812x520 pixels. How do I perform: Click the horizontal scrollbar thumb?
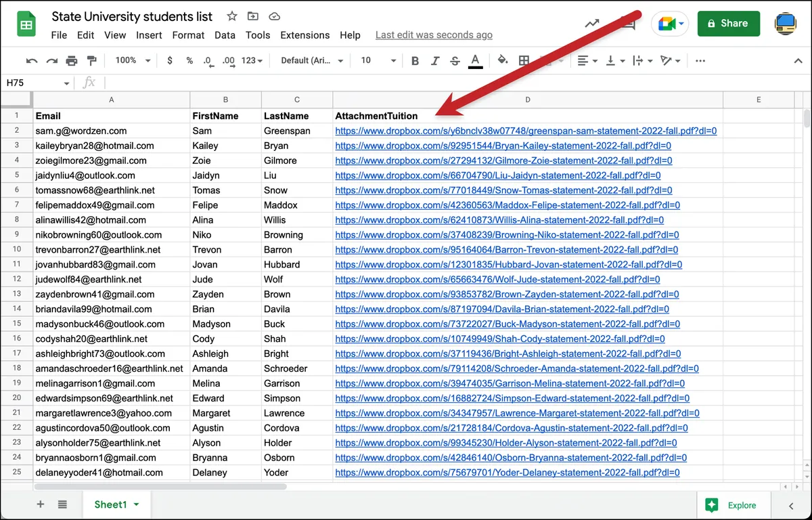click(160, 486)
